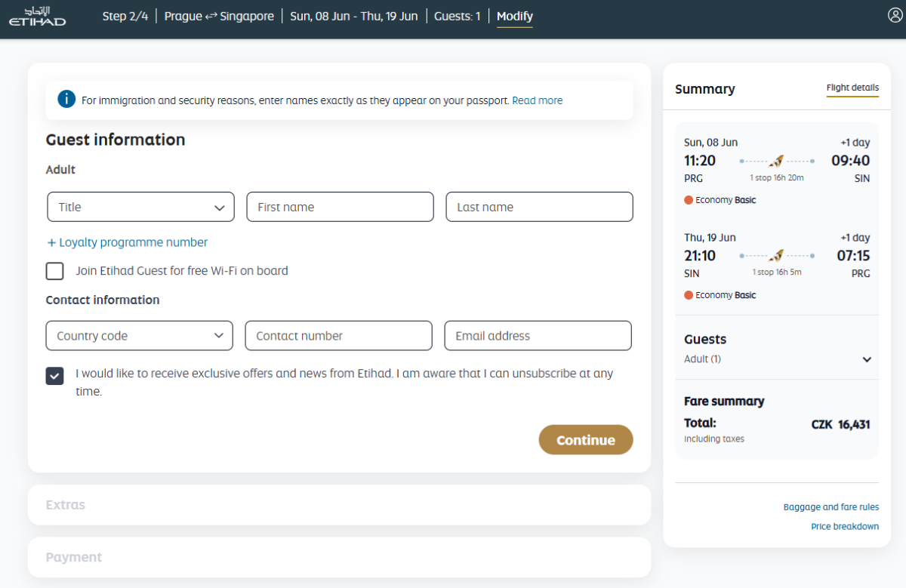Click the plus icon for loyalty programme

(x=51, y=242)
